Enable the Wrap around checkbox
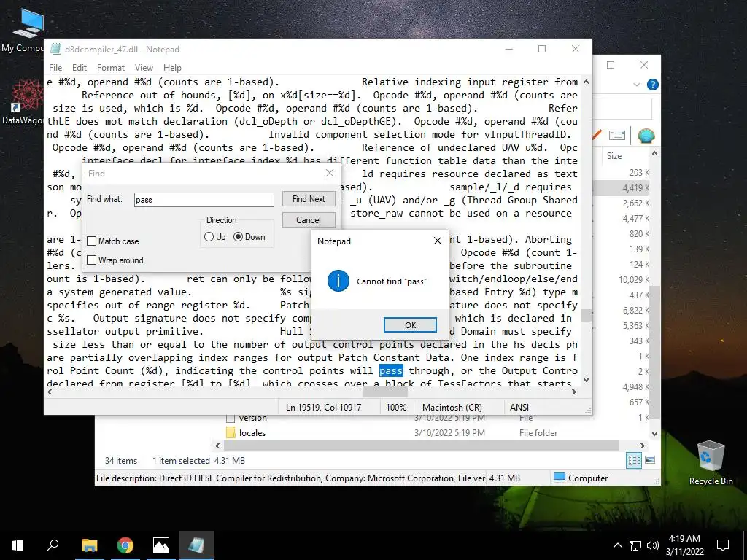 [x=92, y=260]
